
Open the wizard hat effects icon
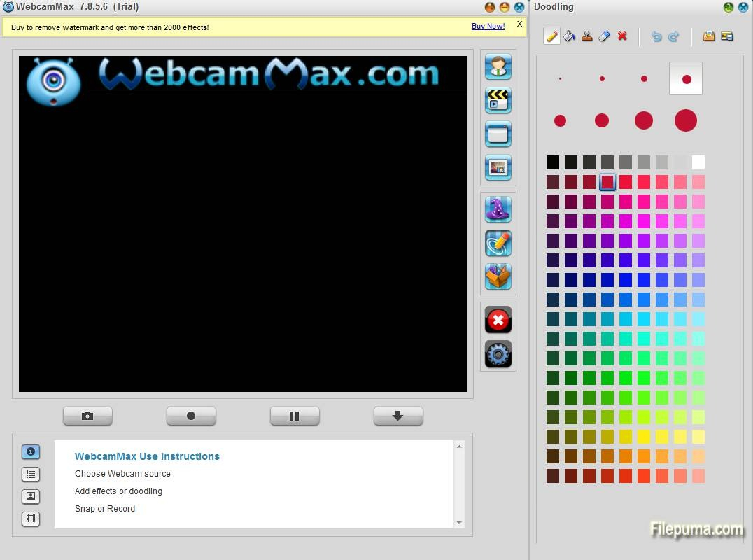[498, 209]
